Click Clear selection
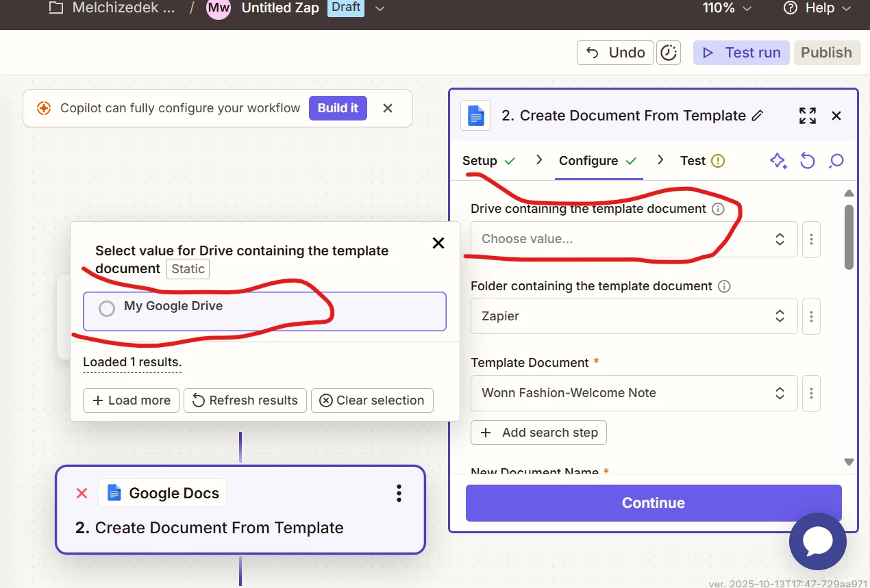Screen dimensions: 870x588 click(372, 400)
